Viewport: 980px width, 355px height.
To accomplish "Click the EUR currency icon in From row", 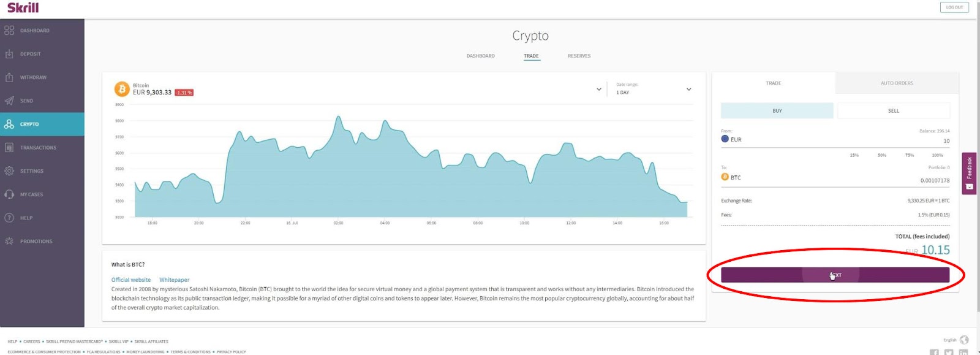I will [x=725, y=139].
